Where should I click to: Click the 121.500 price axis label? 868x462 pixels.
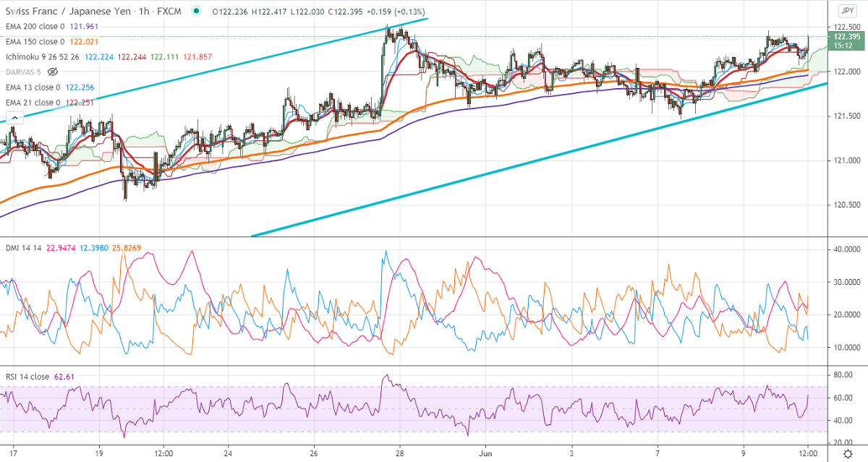[x=846, y=116]
